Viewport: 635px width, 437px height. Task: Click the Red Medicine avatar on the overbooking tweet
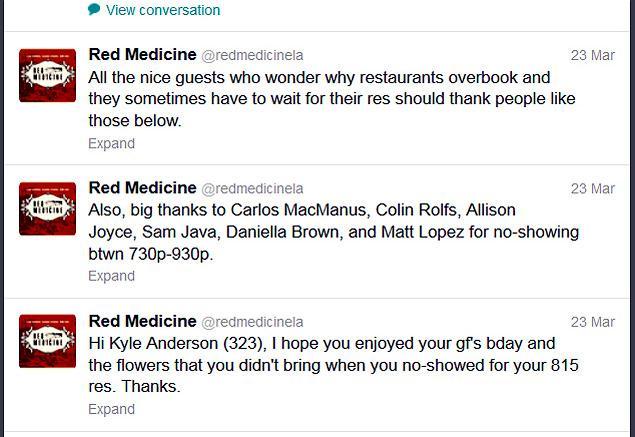click(x=47, y=75)
